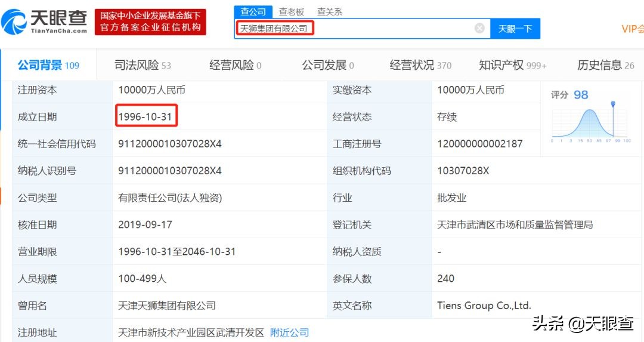This screenshot has height=342, width=644.
Task: Click the 曾用名 value 天津天狮集团有限公司
Action: [x=167, y=306]
